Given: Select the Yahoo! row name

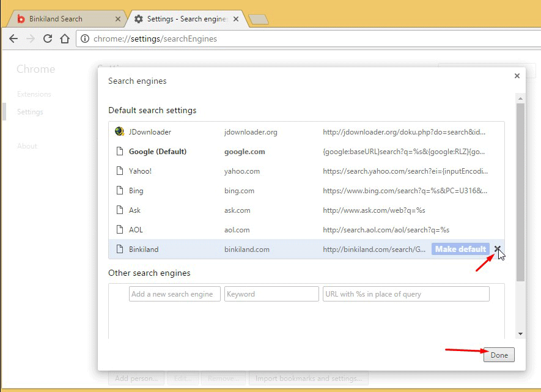Looking at the screenshot, I should coord(140,171).
